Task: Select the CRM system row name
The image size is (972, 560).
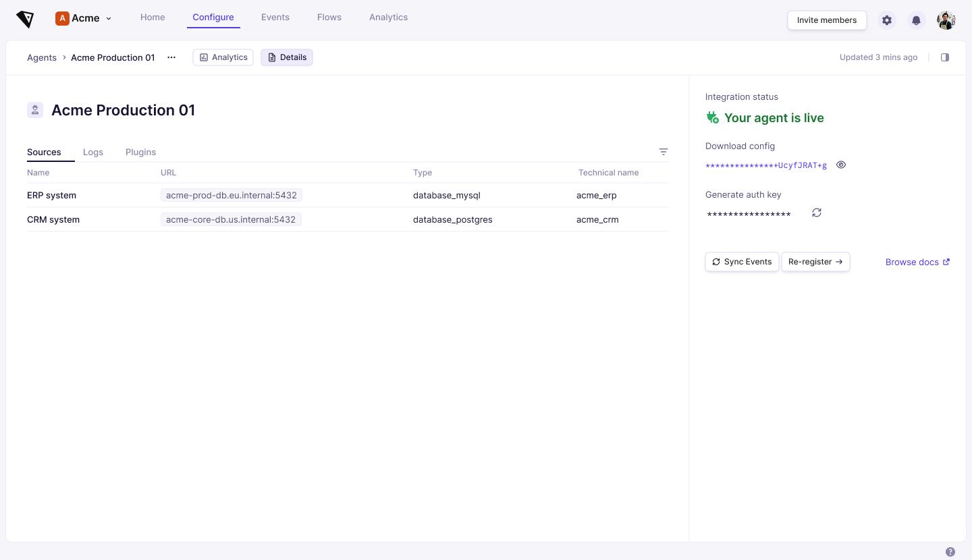Action: point(53,219)
